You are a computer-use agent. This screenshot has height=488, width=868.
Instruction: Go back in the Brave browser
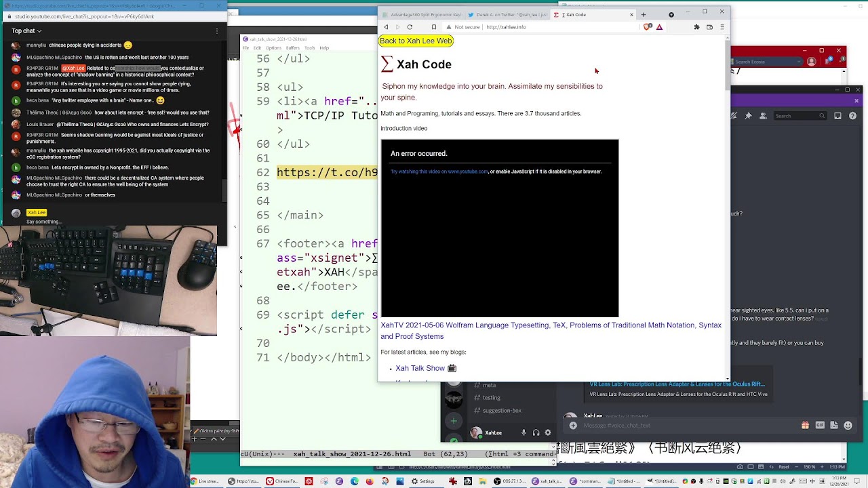click(x=386, y=27)
